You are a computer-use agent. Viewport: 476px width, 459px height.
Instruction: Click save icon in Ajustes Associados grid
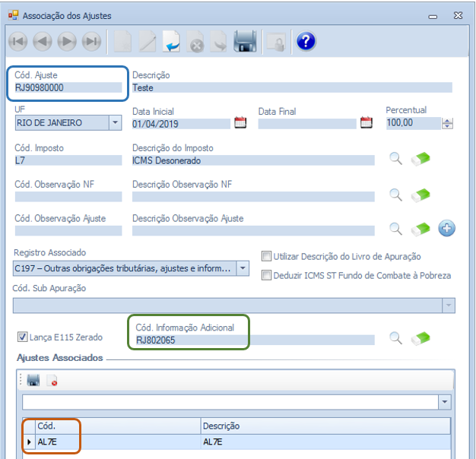33,380
